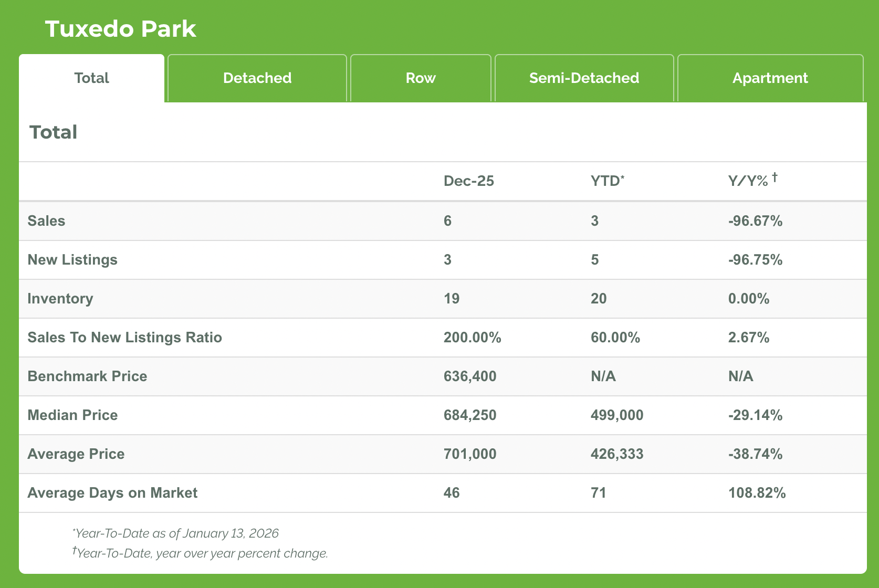
Task: Click the New Listings row label
Action: pyautogui.click(x=72, y=260)
